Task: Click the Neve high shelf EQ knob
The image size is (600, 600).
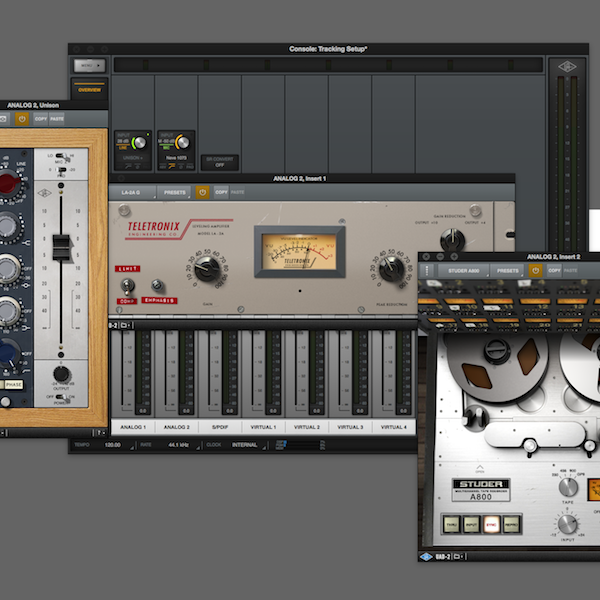Action: coord(8,226)
